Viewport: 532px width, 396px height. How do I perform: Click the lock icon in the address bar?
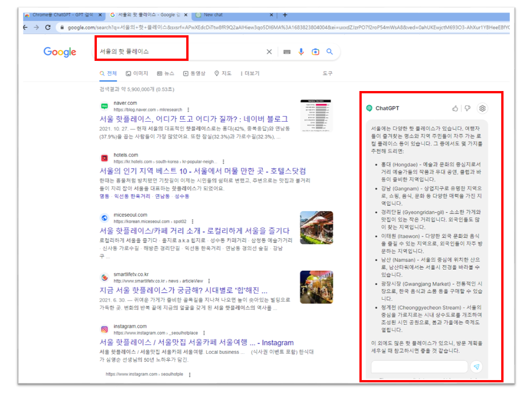click(62, 27)
